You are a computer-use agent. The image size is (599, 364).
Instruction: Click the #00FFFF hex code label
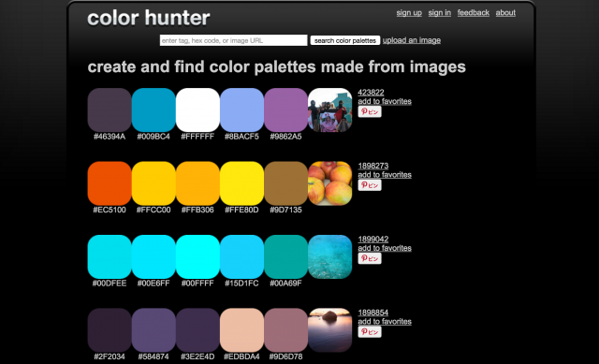(197, 283)
